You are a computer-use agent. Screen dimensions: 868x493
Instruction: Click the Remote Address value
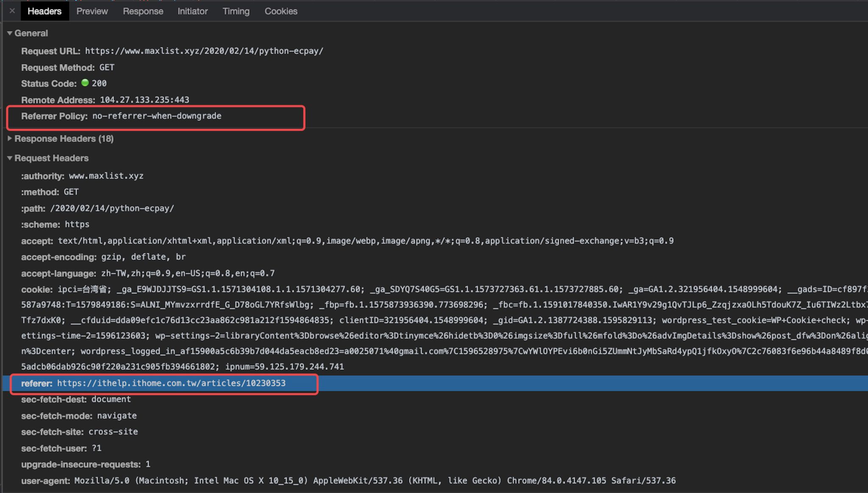[x=145, y=100]
